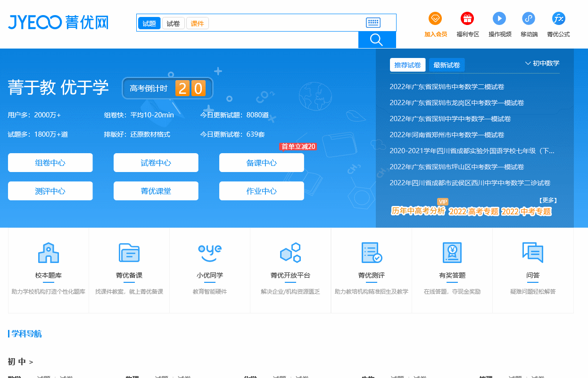The height and width of the screenshot is (378, 588).
Task: Click the 首单立减20 promo tag
Action: click(298, 147)
